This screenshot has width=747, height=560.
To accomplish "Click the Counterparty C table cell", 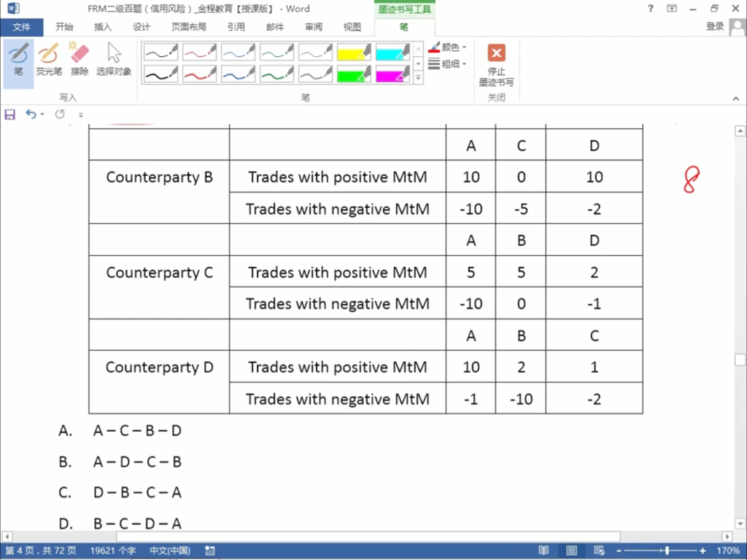I will pyautogui.click(x=159, y=287).
